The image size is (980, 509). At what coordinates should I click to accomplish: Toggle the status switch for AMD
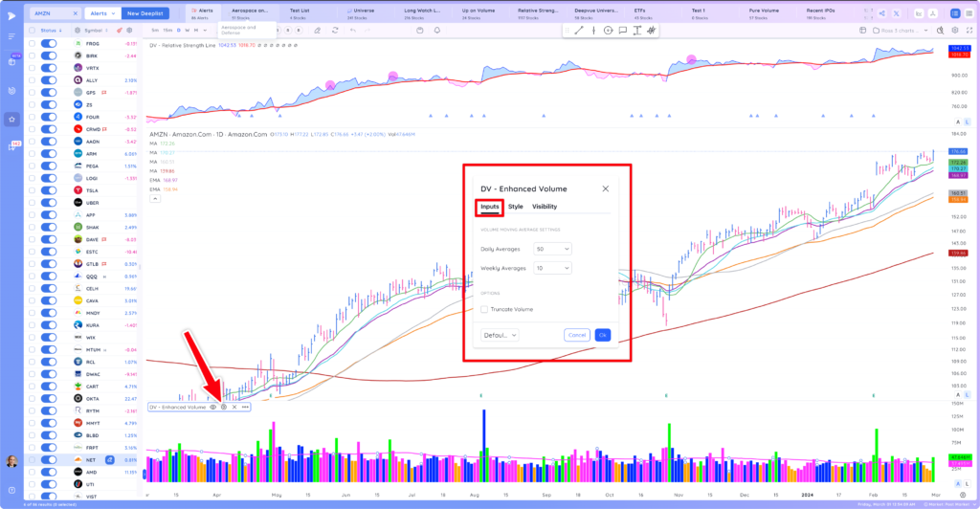pos(49,472)
